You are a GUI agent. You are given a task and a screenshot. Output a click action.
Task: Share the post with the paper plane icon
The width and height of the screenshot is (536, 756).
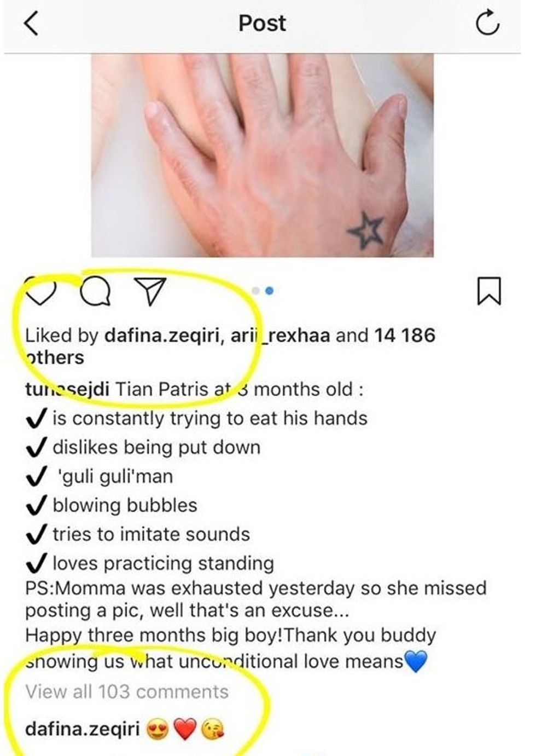click(150, 291)
